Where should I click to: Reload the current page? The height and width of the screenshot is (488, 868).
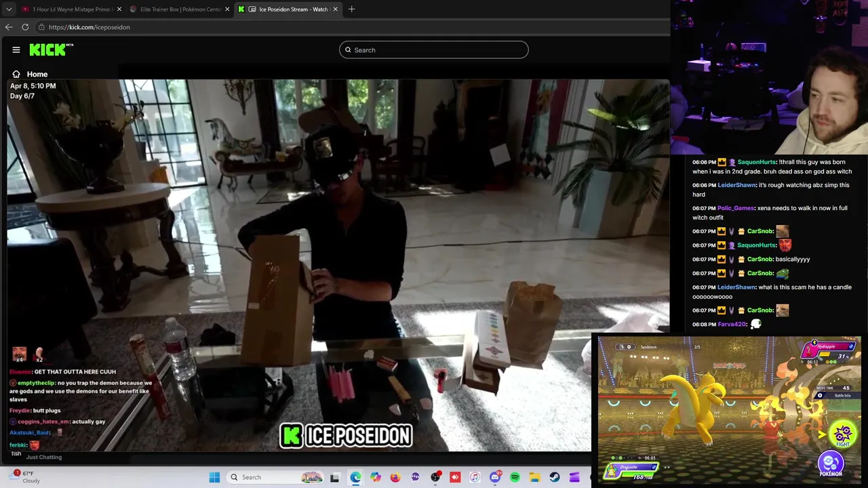click(x=25, y=27)
